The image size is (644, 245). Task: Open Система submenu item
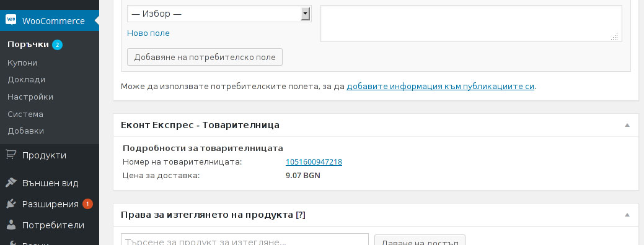coord(25,114)
